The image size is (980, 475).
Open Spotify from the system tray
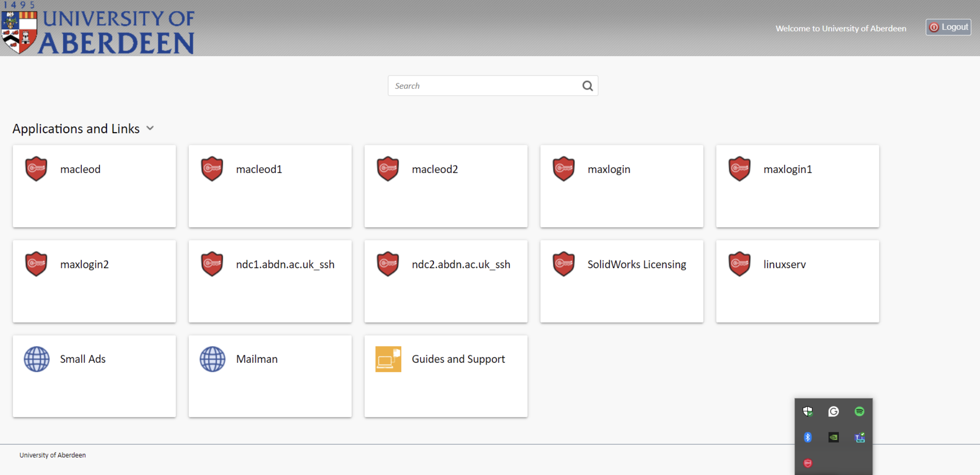click(x=859, y=411)
